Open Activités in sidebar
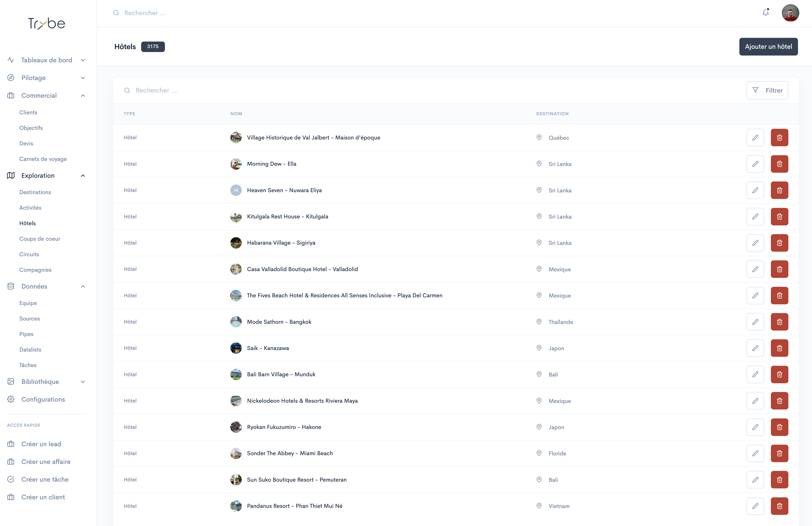This screenshot has width=812, height=526. [30, 208]
